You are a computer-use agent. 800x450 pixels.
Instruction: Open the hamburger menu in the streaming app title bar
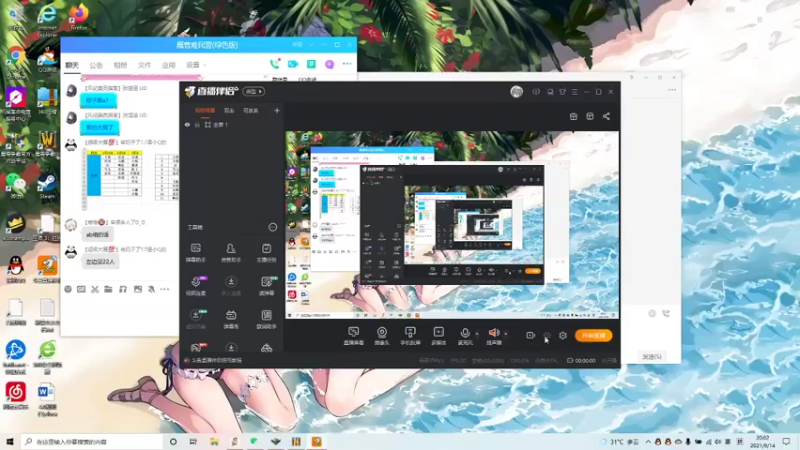point(574,92)
